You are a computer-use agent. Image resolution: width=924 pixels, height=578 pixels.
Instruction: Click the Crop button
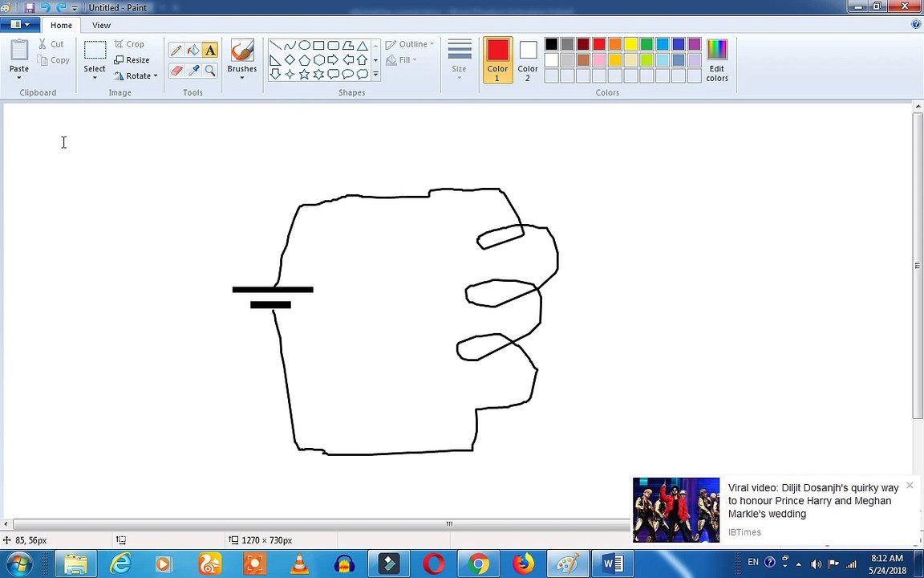point(130,44)
